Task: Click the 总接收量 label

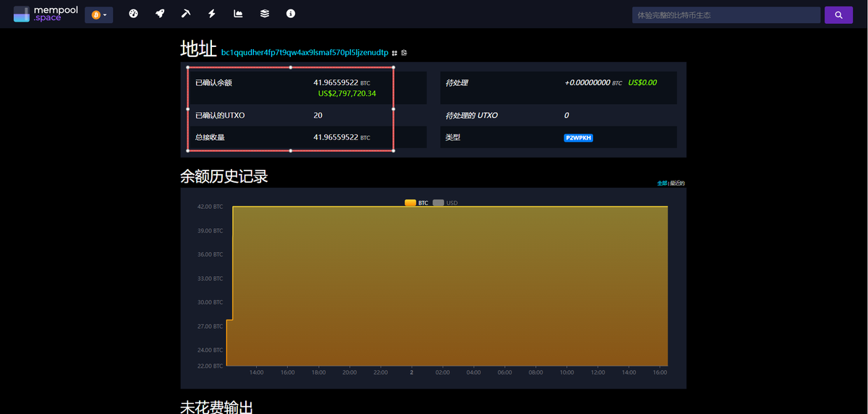Action: (x=210, y=137)
